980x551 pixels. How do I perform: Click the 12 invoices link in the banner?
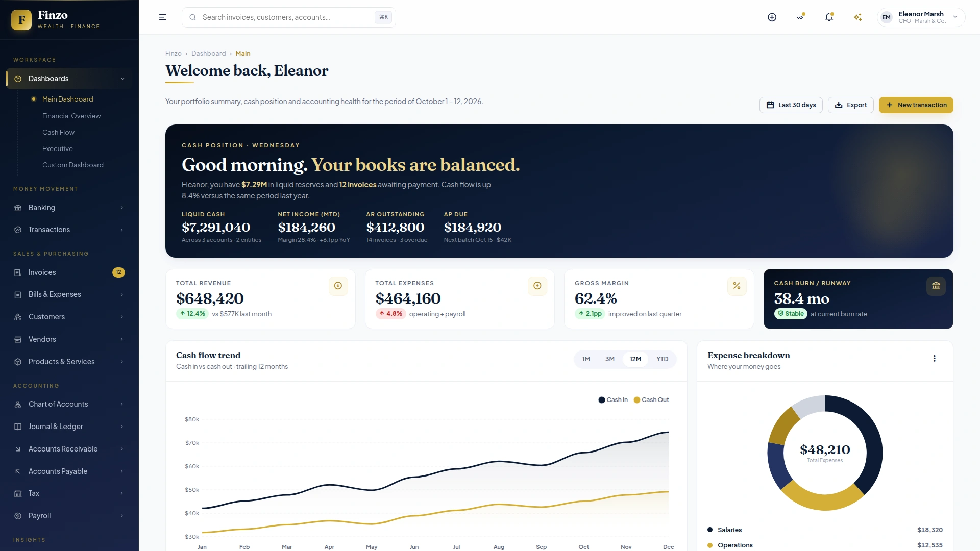(358, 185)
